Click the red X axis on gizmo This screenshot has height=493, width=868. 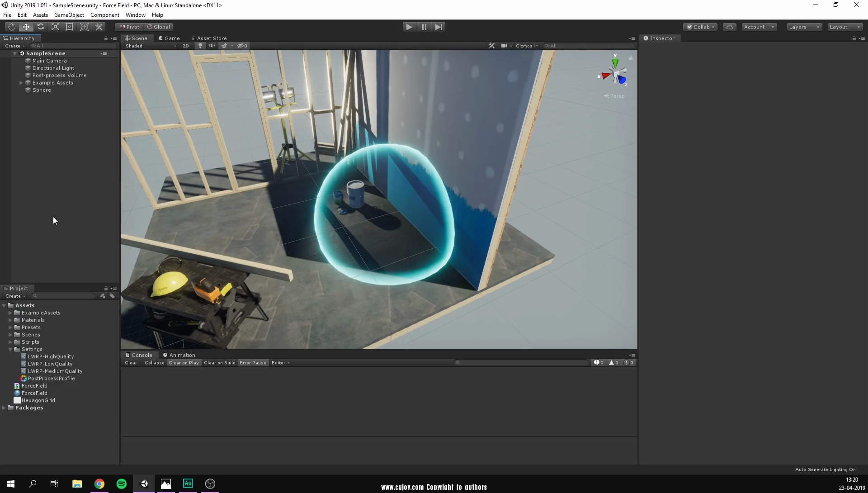pos(605,76)
